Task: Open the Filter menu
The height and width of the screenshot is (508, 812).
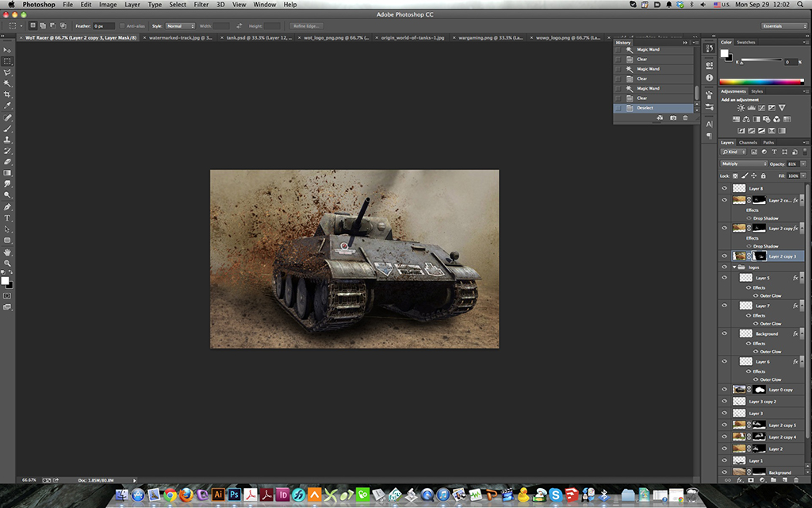Action: click(201, 4)
